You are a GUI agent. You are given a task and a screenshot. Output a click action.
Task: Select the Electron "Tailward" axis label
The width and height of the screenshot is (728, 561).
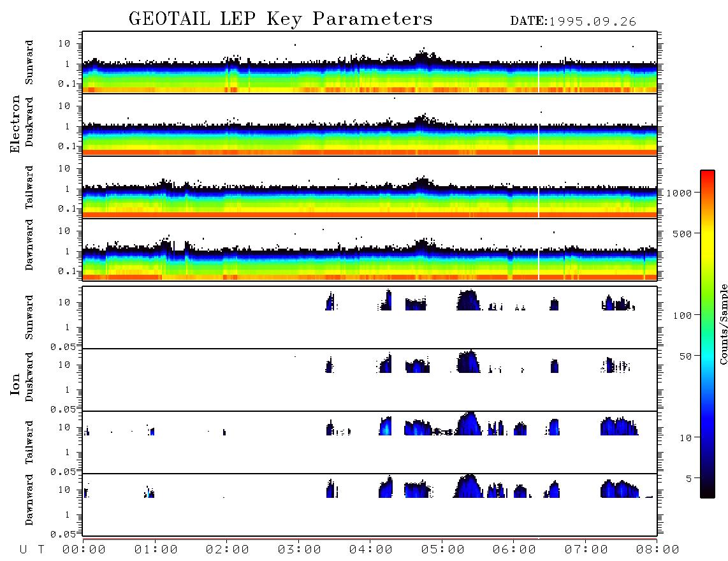[29, 187]
